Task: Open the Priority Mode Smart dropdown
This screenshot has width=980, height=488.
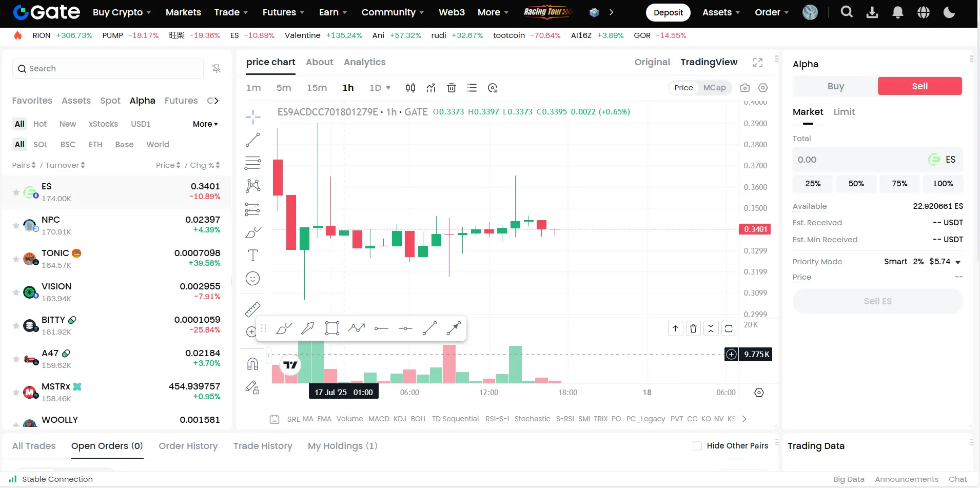Action: tap(922, 262)
